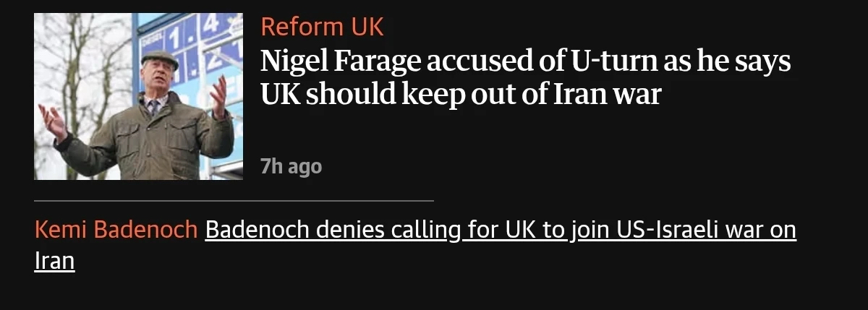
Task: Click the raised hand on photo's left
Action: point(52,119)
